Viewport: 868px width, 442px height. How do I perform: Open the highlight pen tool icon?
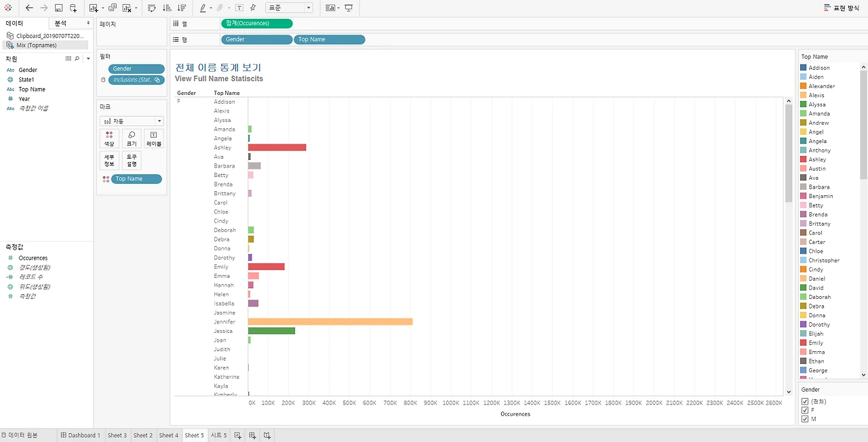coord(203,8)
